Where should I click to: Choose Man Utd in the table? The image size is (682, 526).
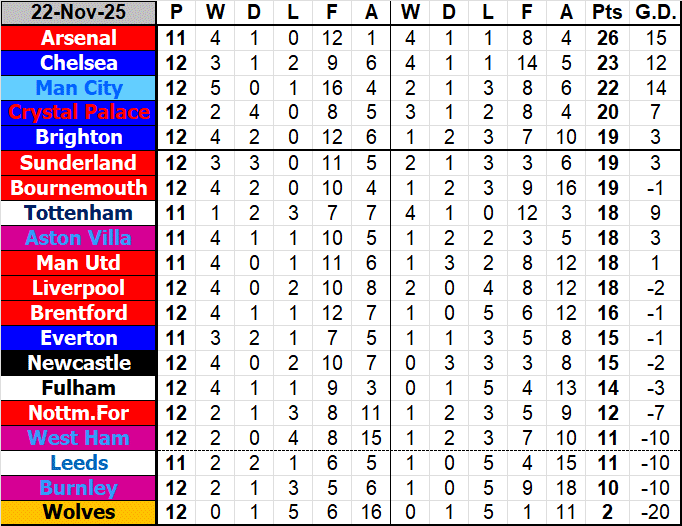click(79, 263)
